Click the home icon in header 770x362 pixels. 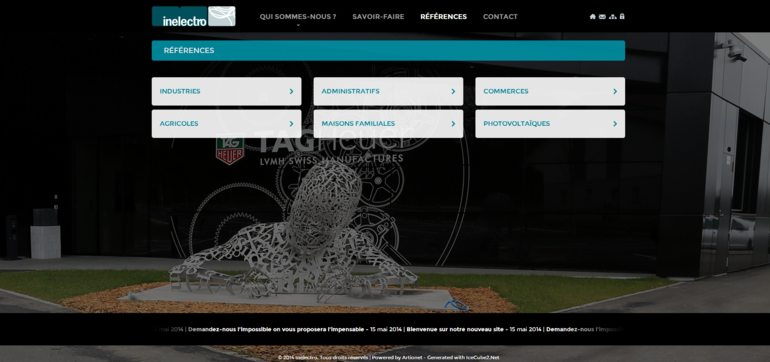(592, 17)
